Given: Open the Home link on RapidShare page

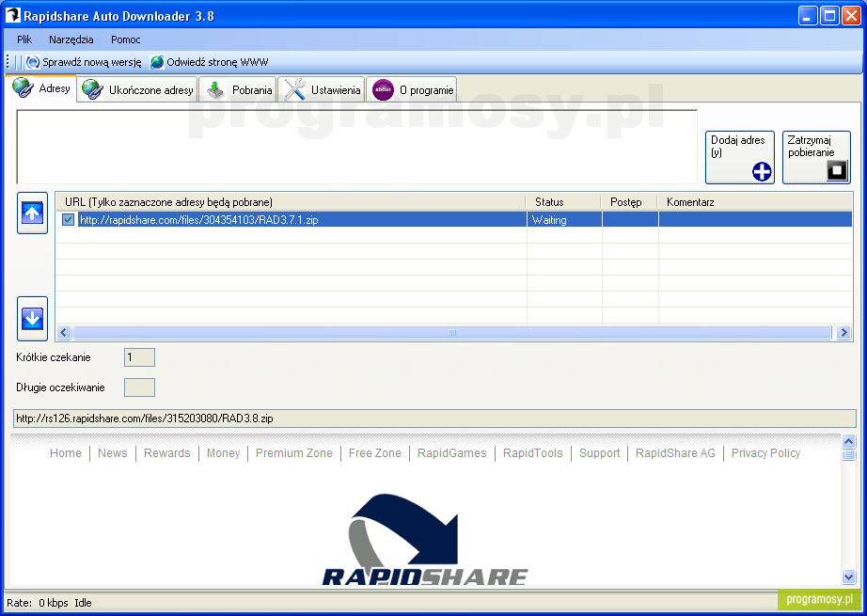Looking at the screenshot, I should 65,453.
